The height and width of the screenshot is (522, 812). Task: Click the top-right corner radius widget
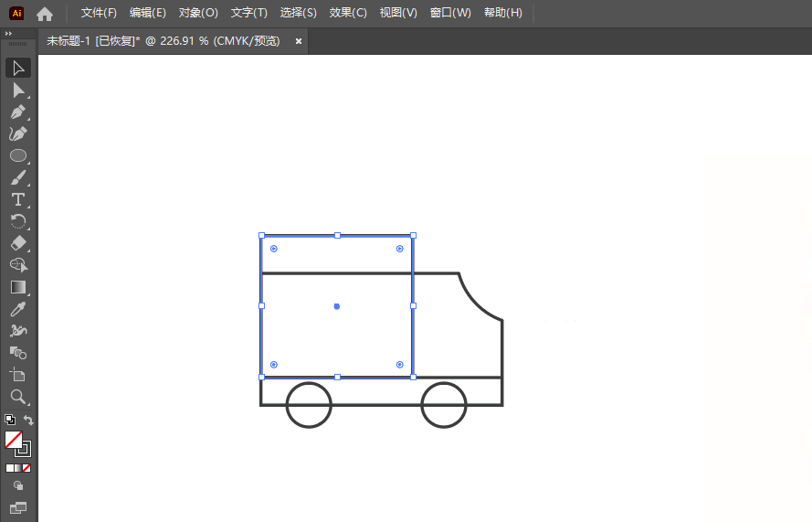click(x=400, y=249)
